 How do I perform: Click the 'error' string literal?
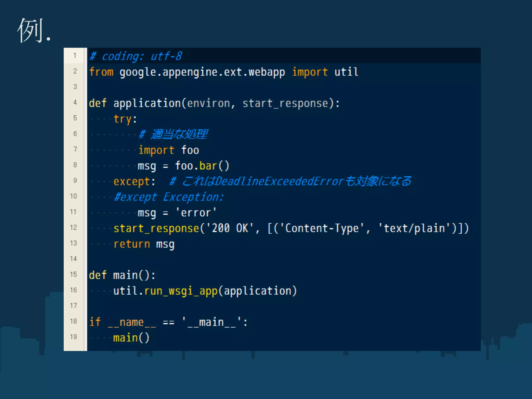click(x=196, y=213)
